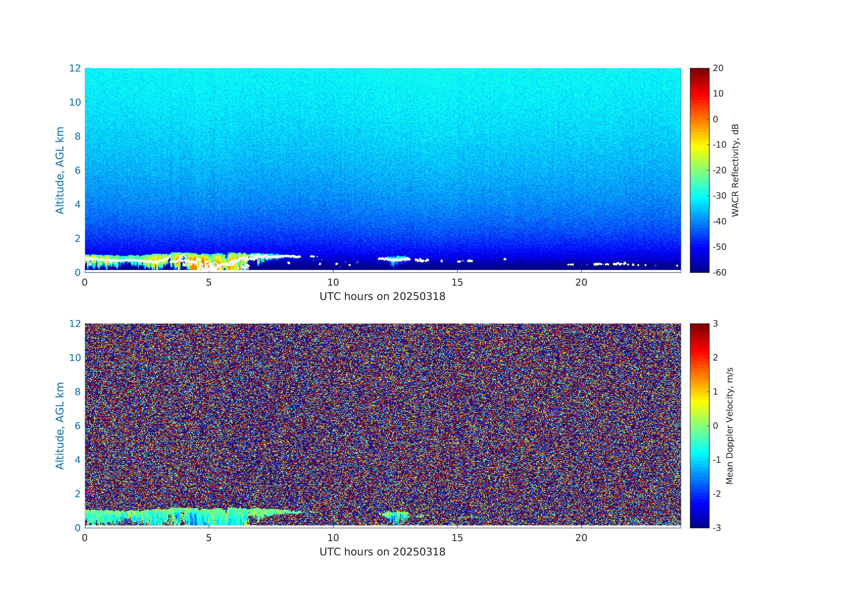Click the 12 km tick on the top plot
868x596 pixels.
click(75, 68)
